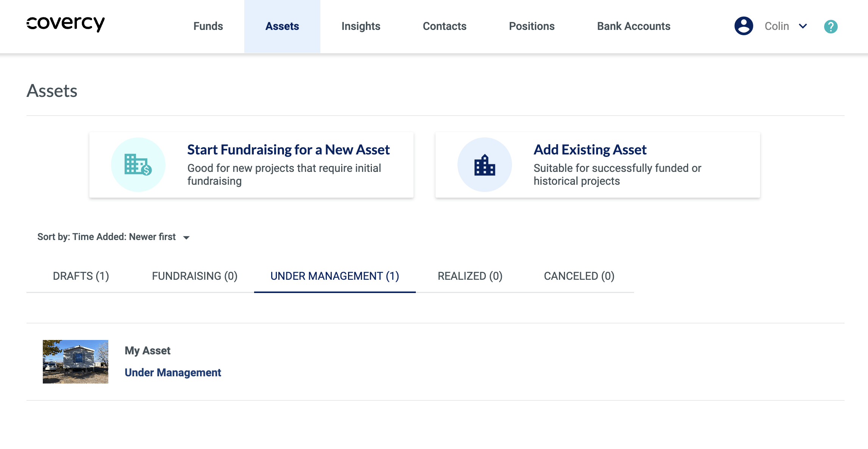Open the Positions page
This screenshot has width=868, height=449.
[531, 26]
